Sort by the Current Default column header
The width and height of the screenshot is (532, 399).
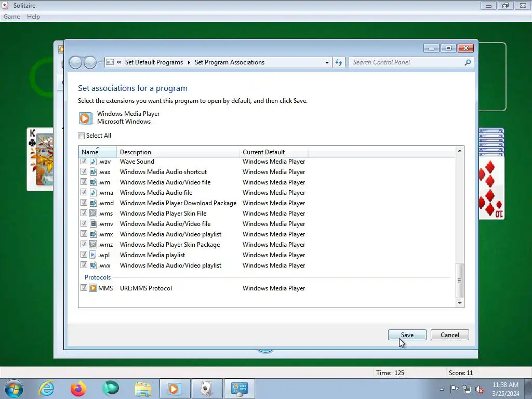click(274, 152)
